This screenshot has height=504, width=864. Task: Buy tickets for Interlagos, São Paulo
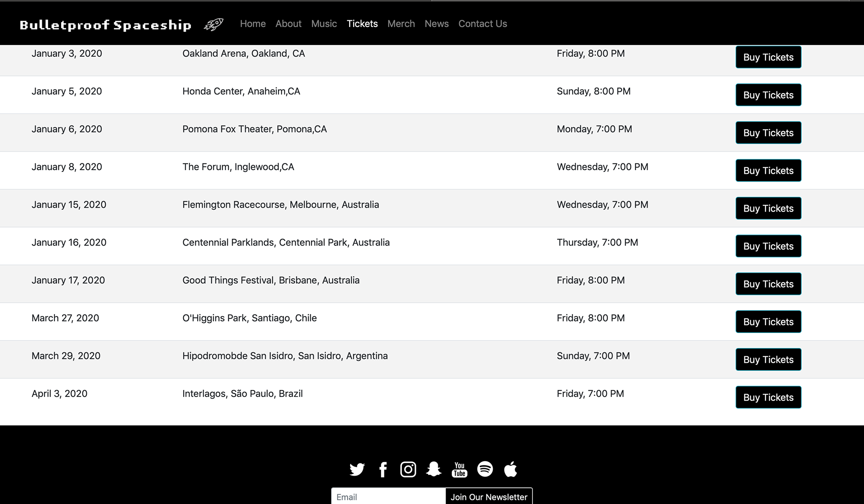(768, 397)
